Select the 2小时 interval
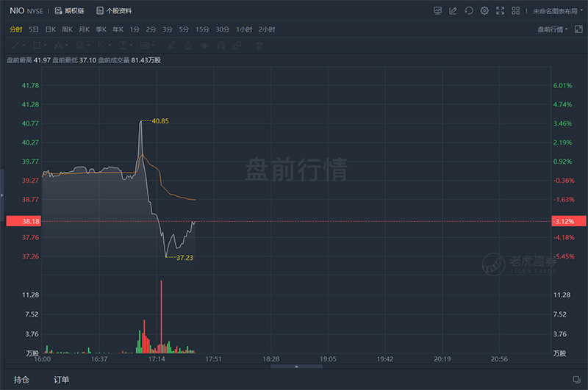The height and width of the screenshot is (390, 588). [x=267, y=29]
